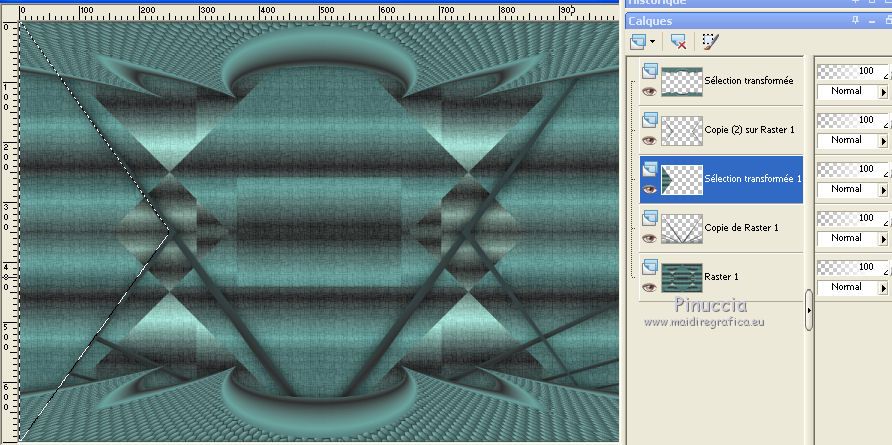
Task: Select the Raster 1 layer thumbnail
Action: pyautogui.click(x=682, y=278)
